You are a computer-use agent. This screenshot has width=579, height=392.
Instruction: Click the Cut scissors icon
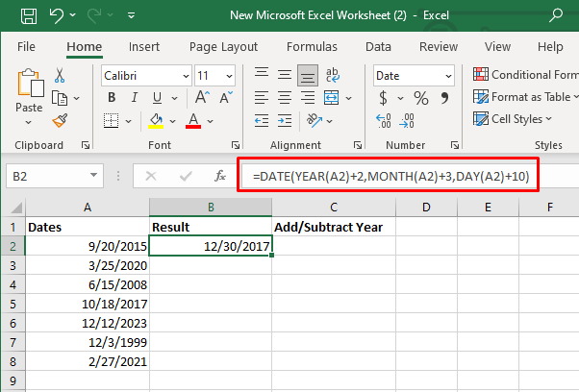click(60, 75)
